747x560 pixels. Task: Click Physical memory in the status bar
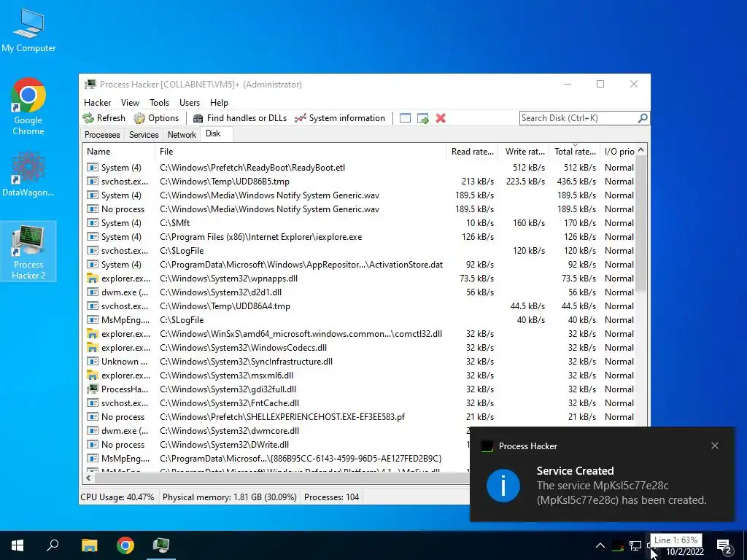pyautogui.click(x=230, y=497)
